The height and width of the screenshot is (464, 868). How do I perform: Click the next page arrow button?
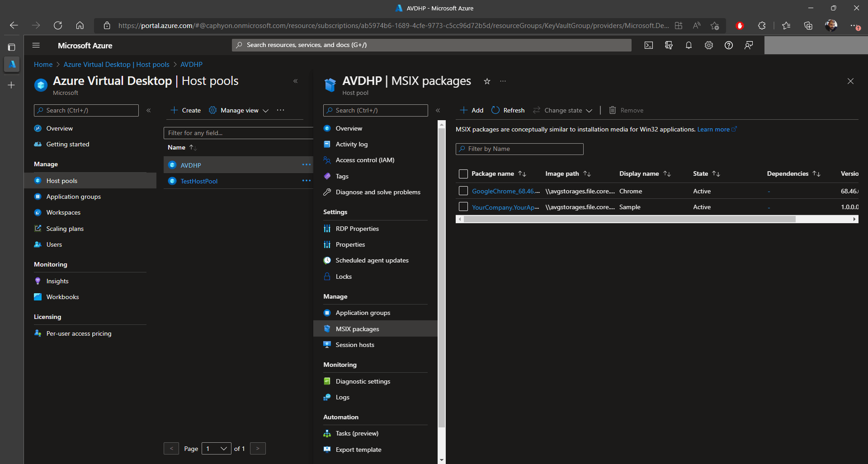[258, 449]
